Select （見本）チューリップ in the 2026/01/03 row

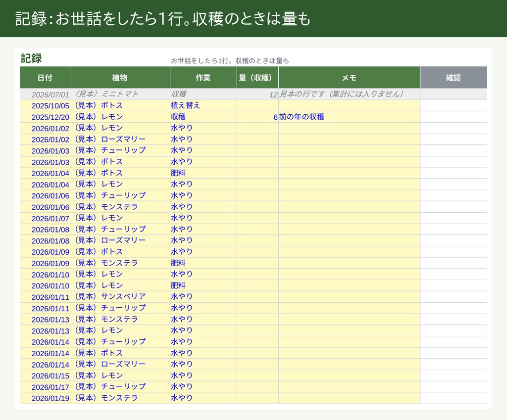(x=120, y=150)
